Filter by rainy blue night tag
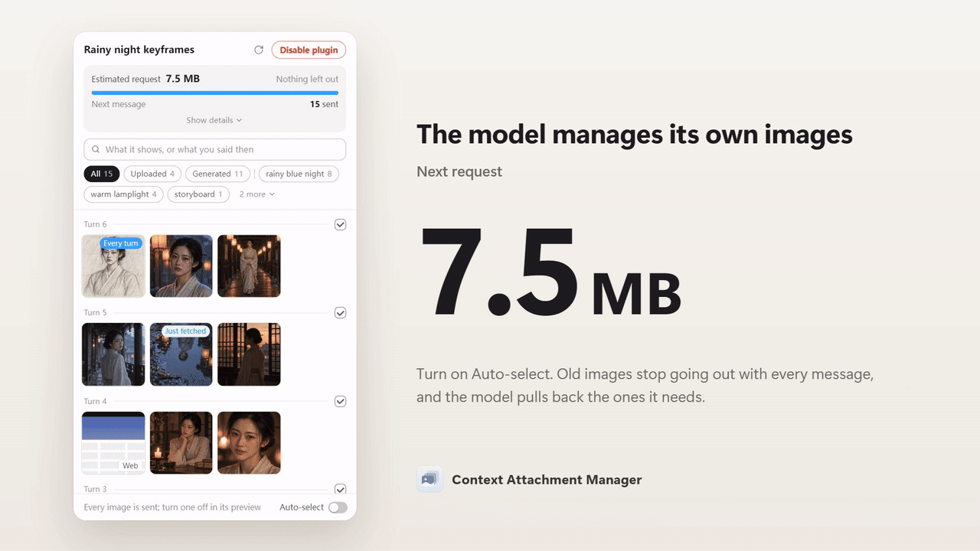980x551 pixels. [x=299, y=174]
